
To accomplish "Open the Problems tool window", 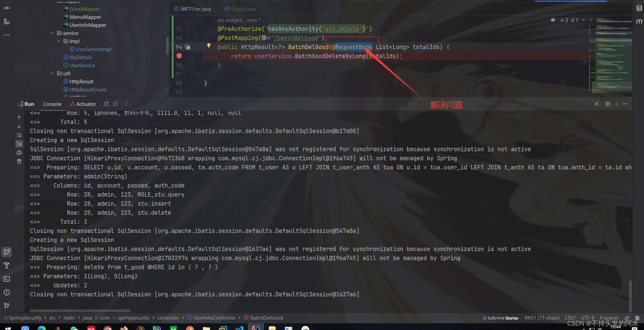I will point(7,292).
